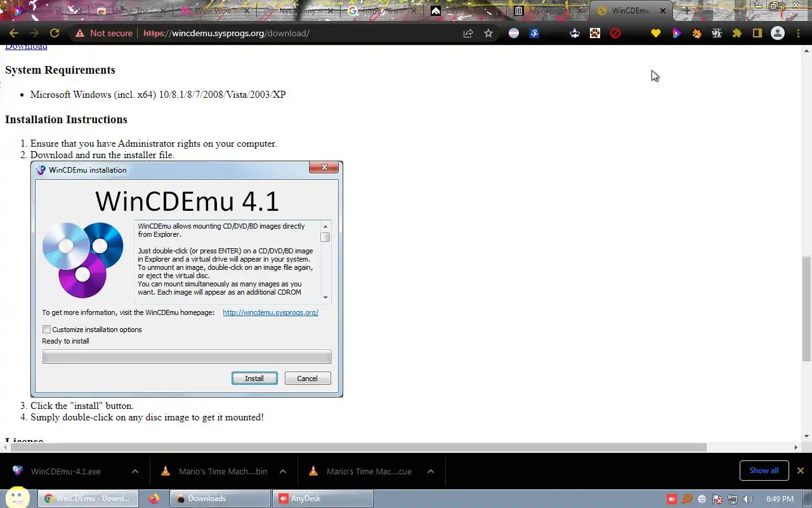The height and width of the screenshot is (508, 812).
Task: Open the pink and blue flag extension
Action: pos(514,33)
